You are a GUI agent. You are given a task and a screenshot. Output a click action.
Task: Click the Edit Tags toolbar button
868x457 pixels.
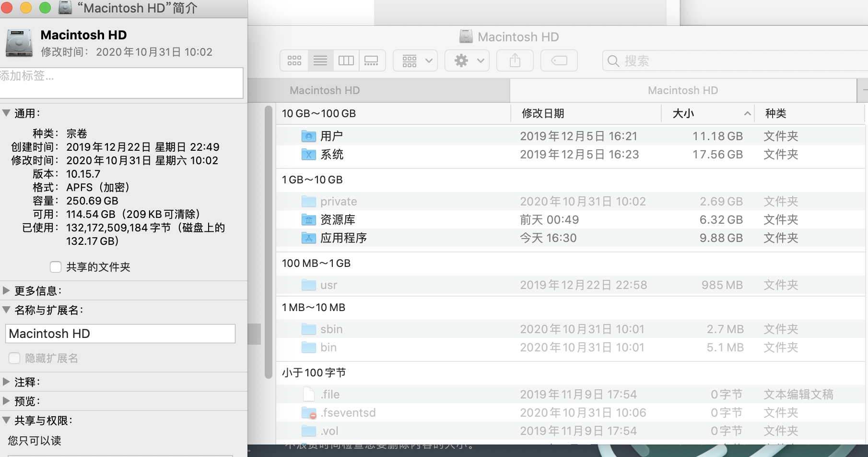coord(559,61)
